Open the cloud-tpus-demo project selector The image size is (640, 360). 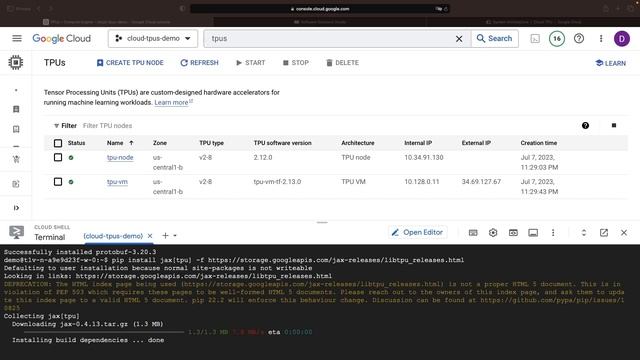[153, 38]
